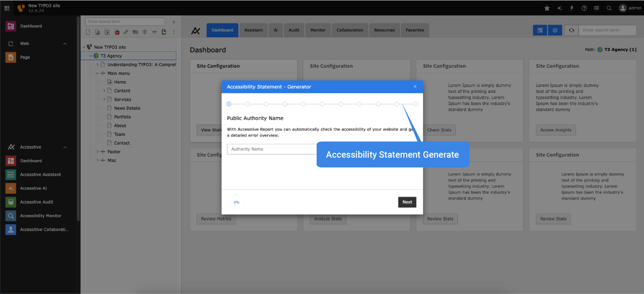This screenshot has width=644, height=294.
Task: Expand the Content page tree node
Action: (x=104, y=90)
